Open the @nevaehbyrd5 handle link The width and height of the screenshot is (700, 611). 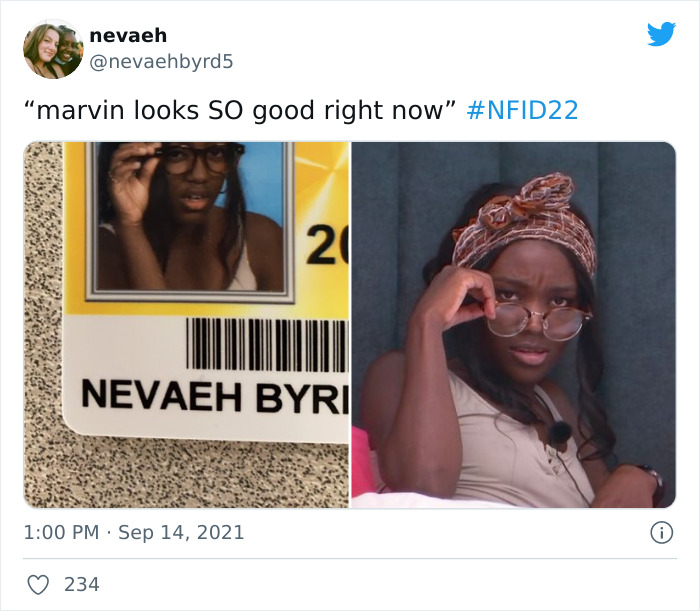[x=161, y=62]
